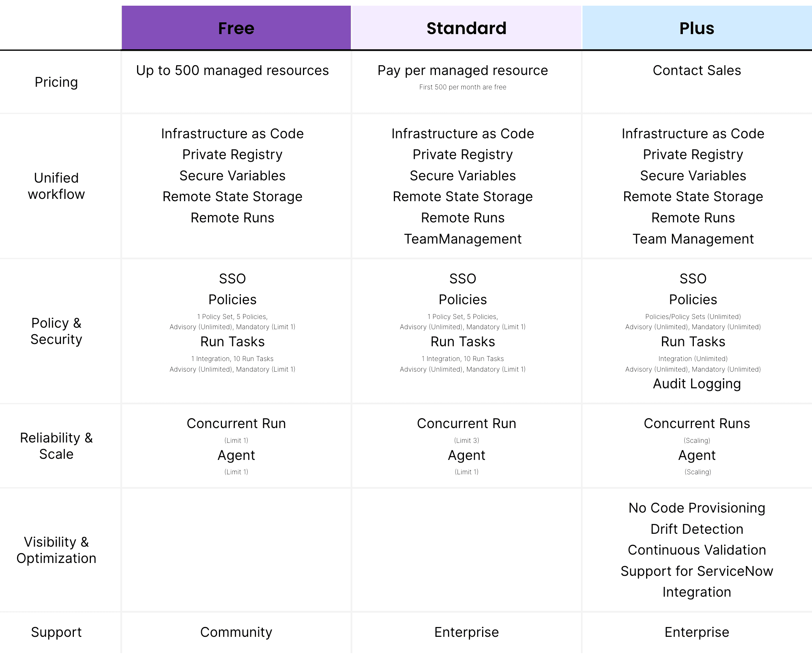The width and height of the screenshot is (812, 666).
Task: Select the Standard plan header
Action: point(466,28)
